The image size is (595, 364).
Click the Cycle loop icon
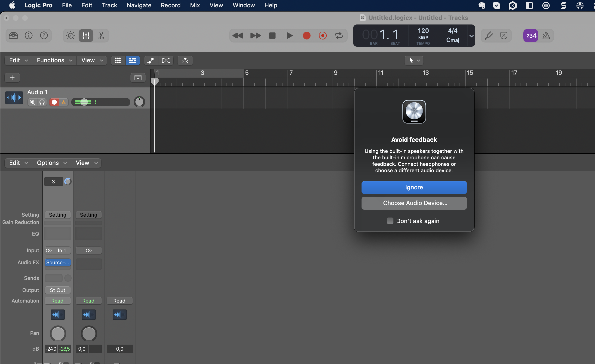[339, 36]
